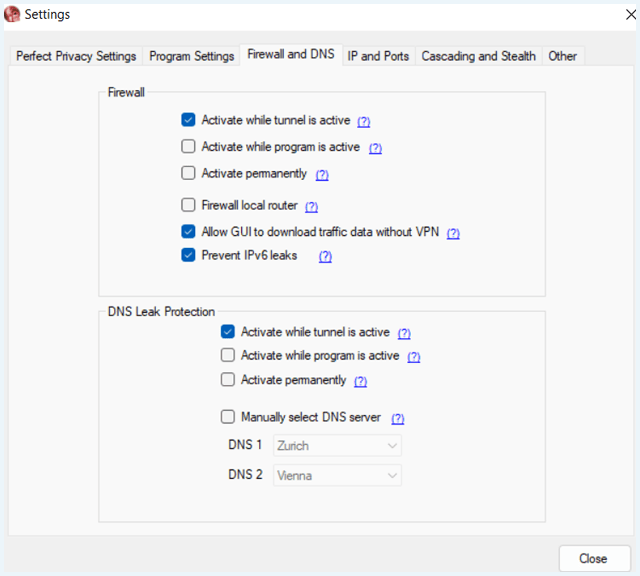Screen dimensions: 640x576
Task: Open the DNS 1 Zurich dropdown
Action: tap(337, 445)
